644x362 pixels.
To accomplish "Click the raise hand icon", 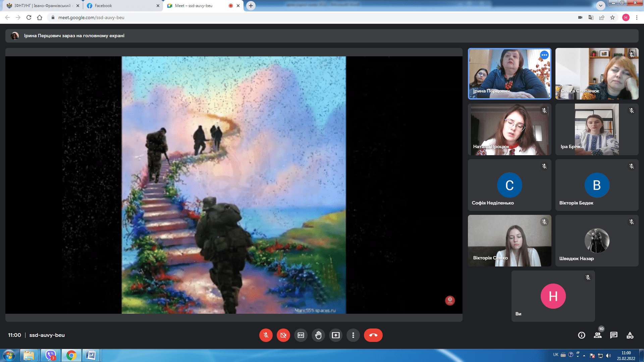I will 318,335.
